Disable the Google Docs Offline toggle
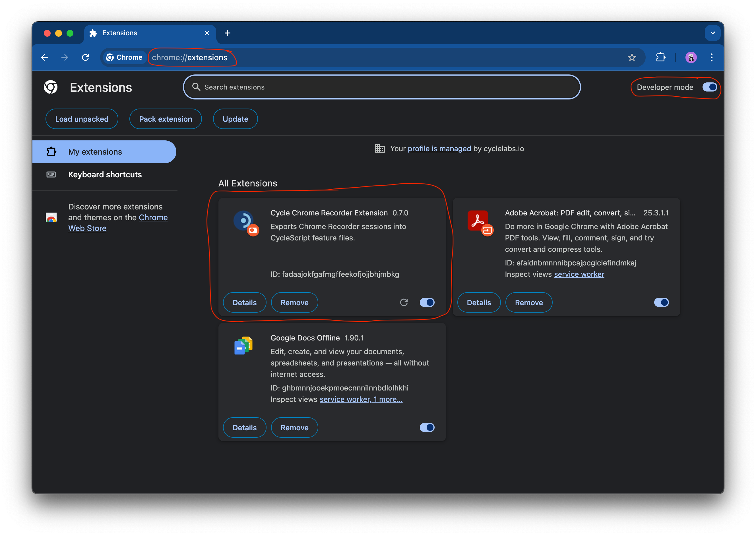Image resolution: width=756 pixels, height=536 pixels. click(x=427, y=427)
